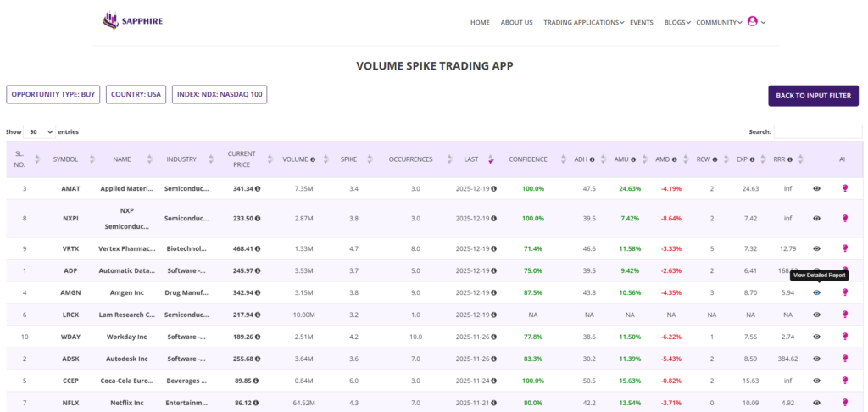Click the AI lightbulb icon for NFLX row
The image size is (868, 412).
point(843,402)
